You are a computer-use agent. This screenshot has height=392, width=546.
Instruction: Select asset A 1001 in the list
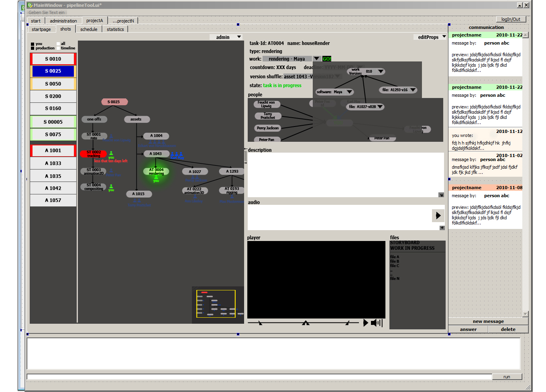click(53, 151)
